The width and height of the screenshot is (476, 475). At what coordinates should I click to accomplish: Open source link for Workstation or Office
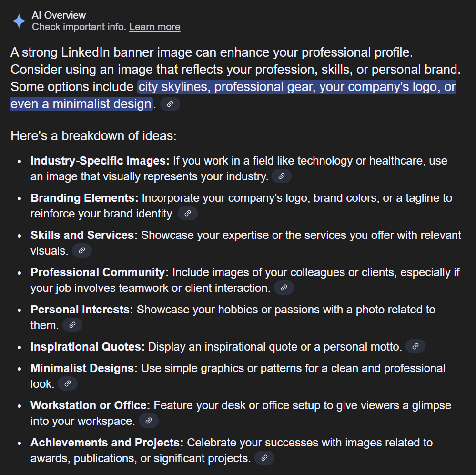tap(149, 421)
